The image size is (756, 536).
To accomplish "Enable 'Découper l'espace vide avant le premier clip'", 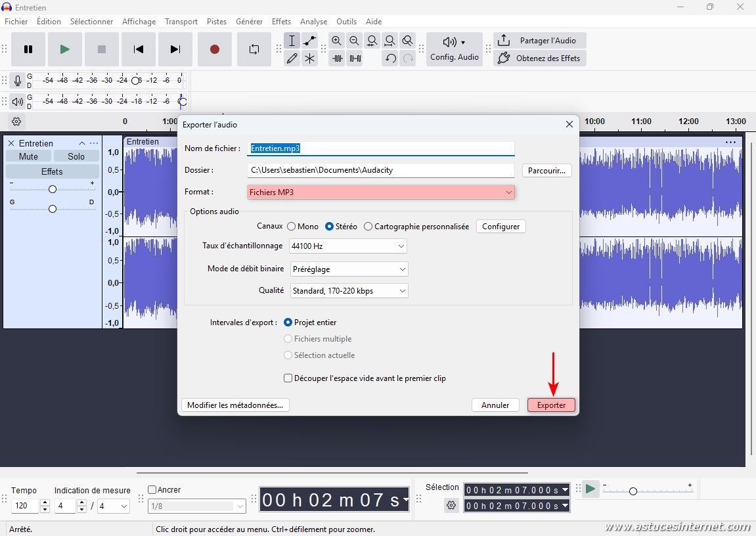I will point(288,378).
